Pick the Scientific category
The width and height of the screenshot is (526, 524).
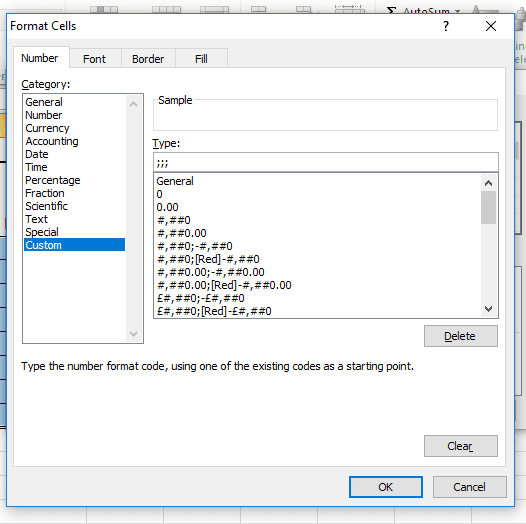tap(47, 206)
